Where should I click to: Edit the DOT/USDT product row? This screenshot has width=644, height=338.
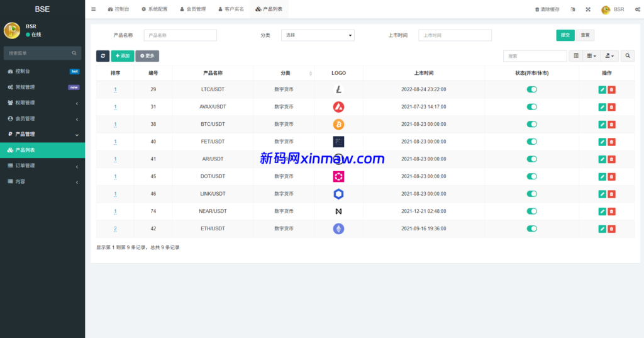(602, 176)
